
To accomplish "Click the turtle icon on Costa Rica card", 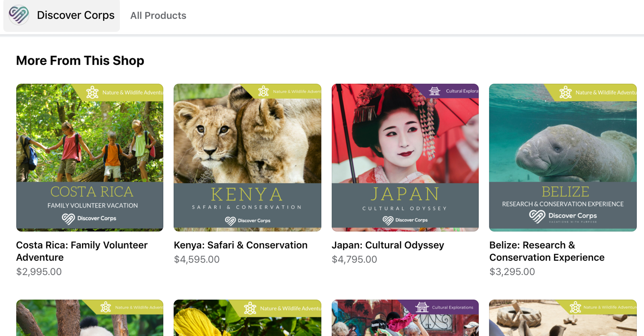I will coord(92,92).
